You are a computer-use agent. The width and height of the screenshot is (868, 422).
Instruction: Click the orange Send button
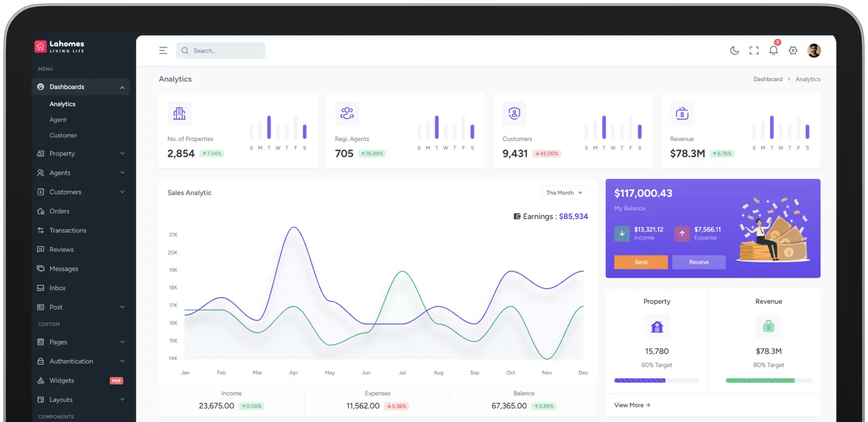point(641,262)
